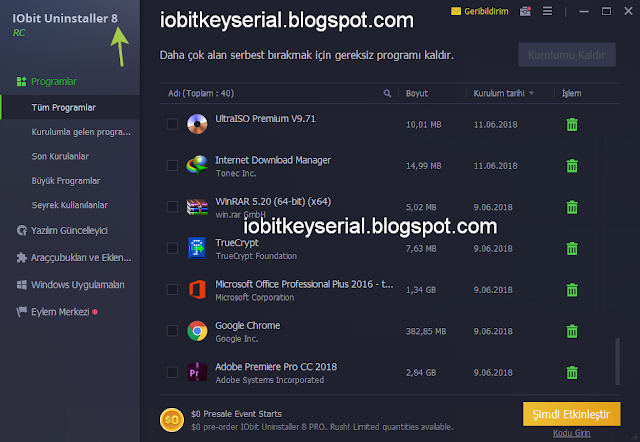This screenshot has width=640, height=442.
Task: Click the Internet Download Manager globe icon
Action: pyautogui.click(x=197, y=165)
